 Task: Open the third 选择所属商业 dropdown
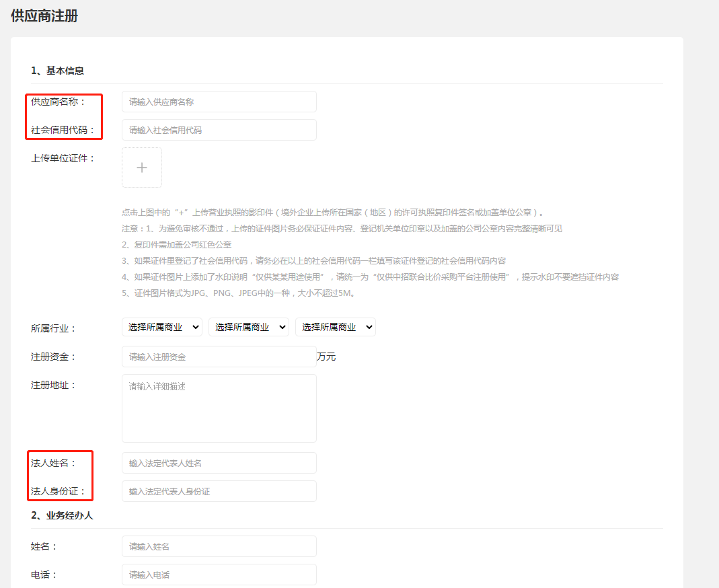tap(336, 327)
